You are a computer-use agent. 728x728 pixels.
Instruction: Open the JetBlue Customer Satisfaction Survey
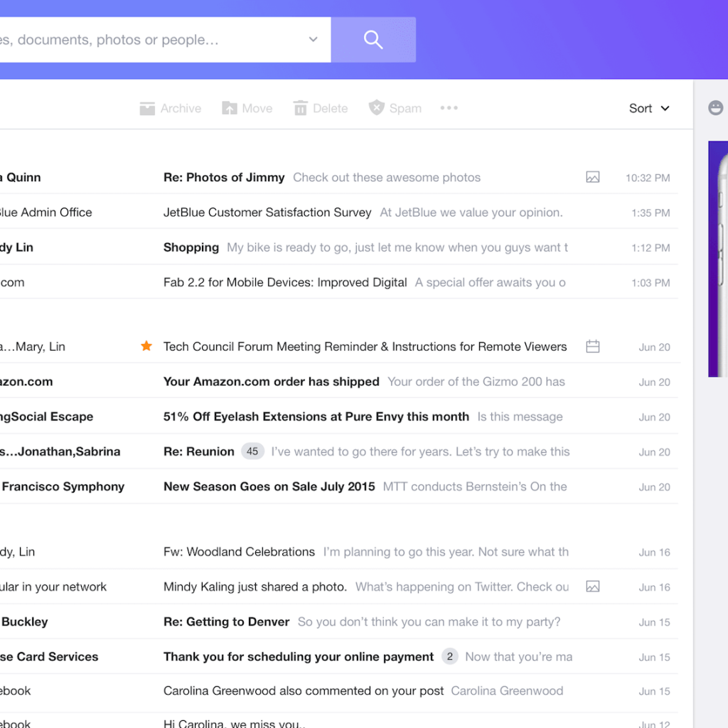[267, 212]
